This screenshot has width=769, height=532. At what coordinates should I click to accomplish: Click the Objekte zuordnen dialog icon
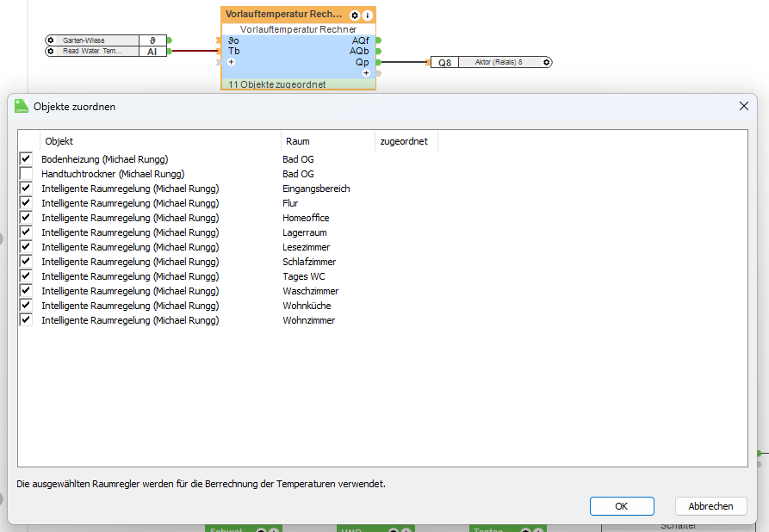click(22, 106)
